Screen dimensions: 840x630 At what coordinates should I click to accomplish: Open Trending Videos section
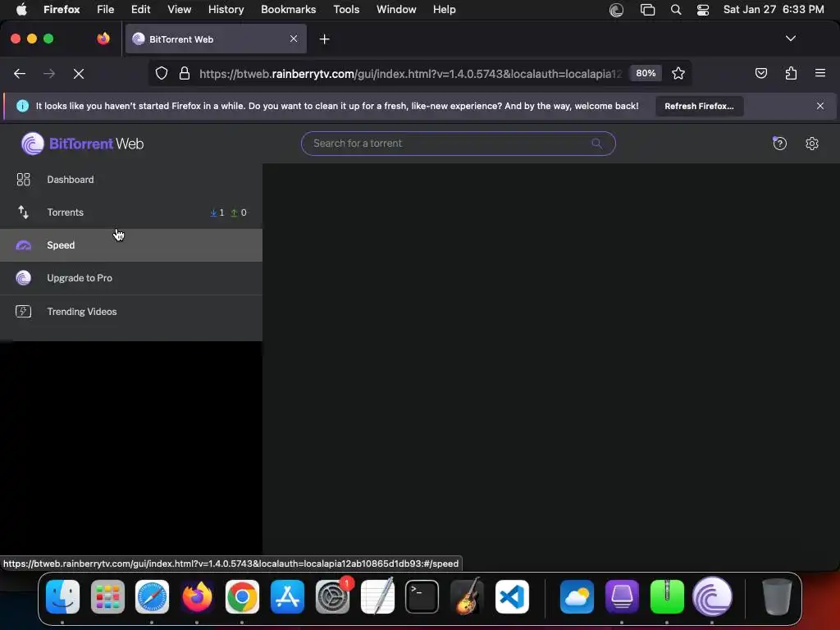pyautogui.click(x=131, y=311)
